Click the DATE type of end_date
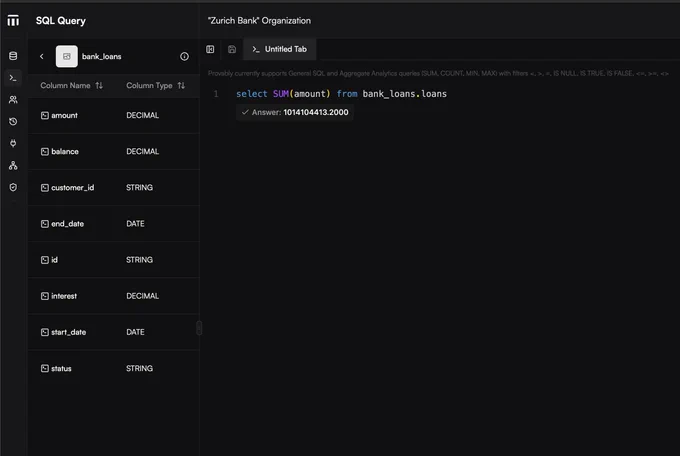Viewport: 680px width, 456px height. point(135,224)
